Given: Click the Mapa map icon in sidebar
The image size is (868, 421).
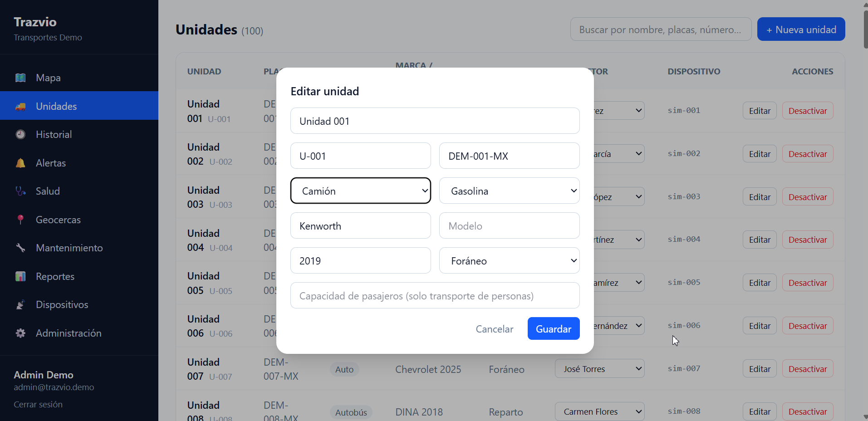Looking at the screenshot, I should pyautogui.click(x=20, y=78).
